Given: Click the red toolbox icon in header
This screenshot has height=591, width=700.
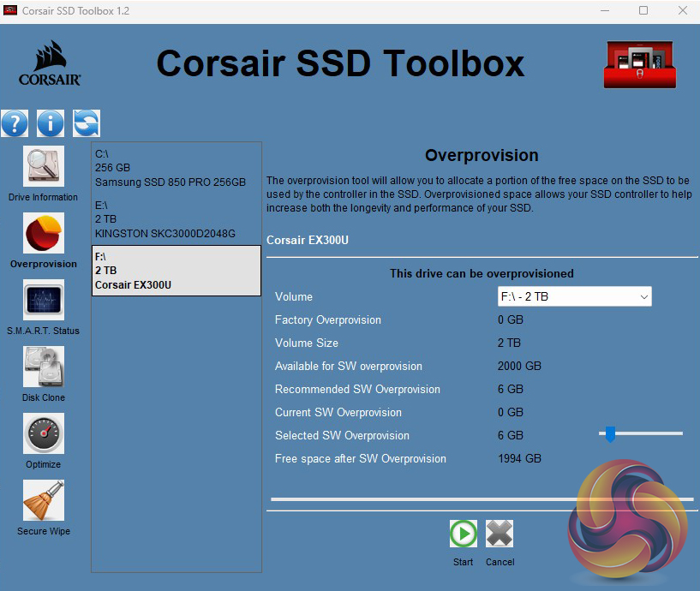Looking at the screenshot, I should click(639, 64).
